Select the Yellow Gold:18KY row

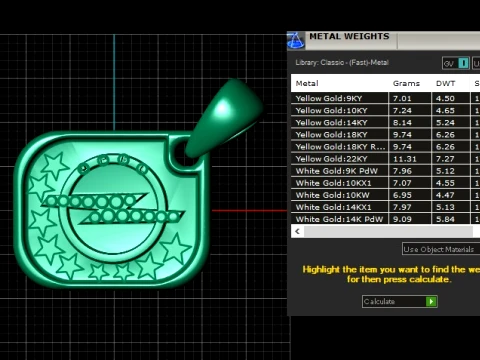pos(385,135)
